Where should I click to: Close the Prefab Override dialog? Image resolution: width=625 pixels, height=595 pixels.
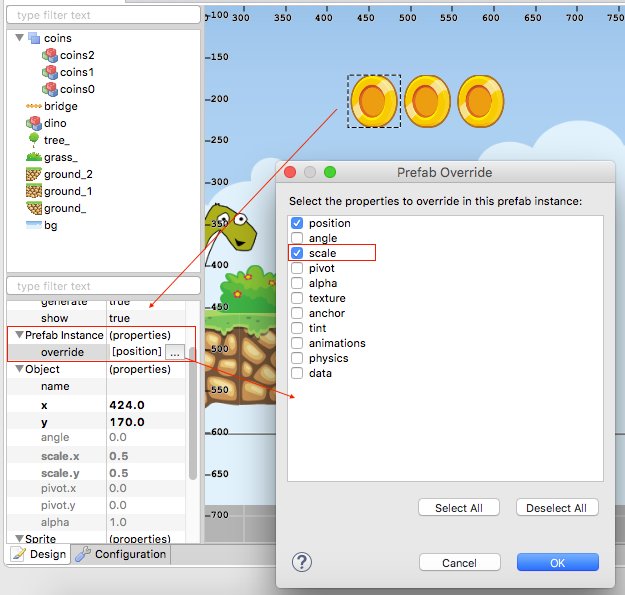(290, 172)
